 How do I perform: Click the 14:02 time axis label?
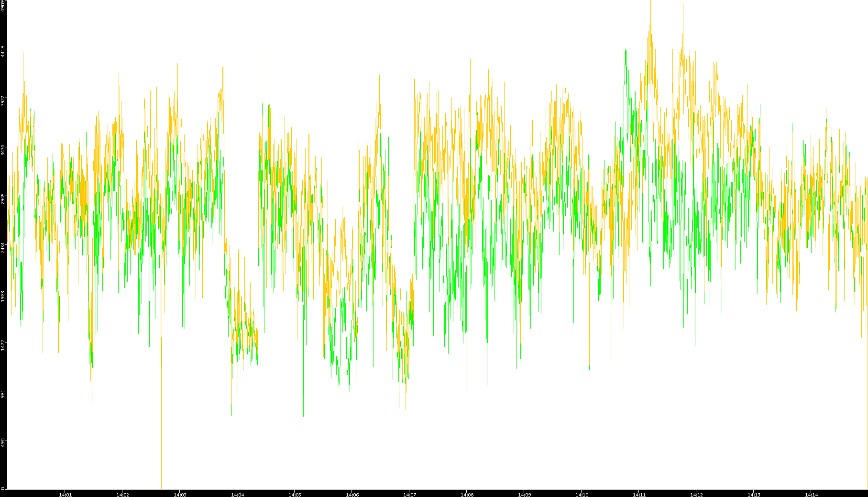(122, 495)
